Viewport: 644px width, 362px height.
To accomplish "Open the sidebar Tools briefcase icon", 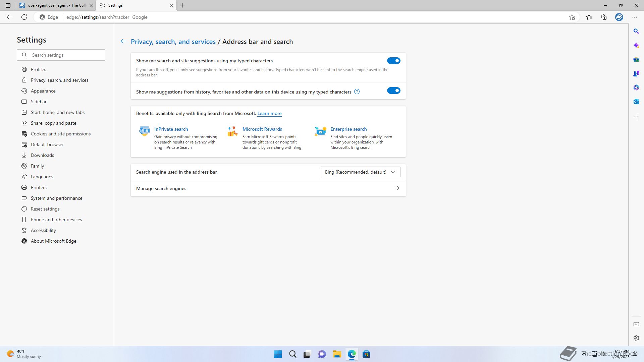I will pos(636,59).
